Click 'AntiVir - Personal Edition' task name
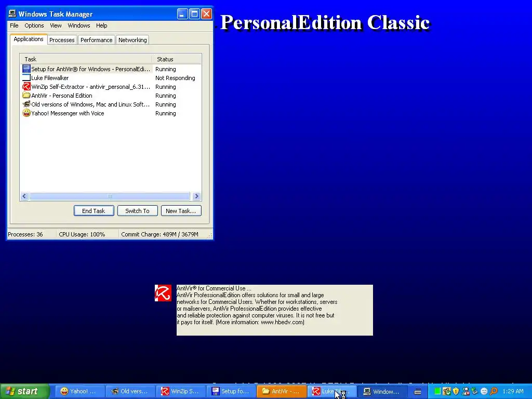Viewport: 532px width, 399px height. click(x=62, y=96)
